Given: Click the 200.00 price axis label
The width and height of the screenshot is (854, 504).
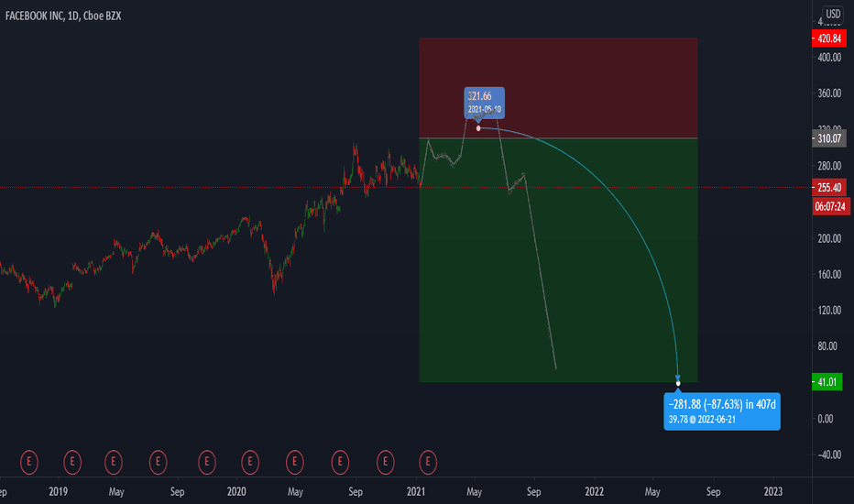Looking at the screenshot, I should (x=829, y=238).
